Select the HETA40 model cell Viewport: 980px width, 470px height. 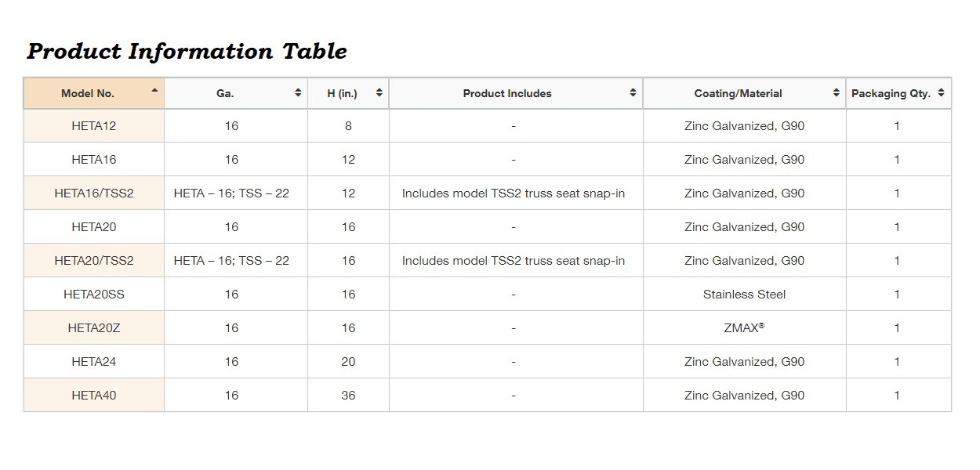tap(94, 396)
